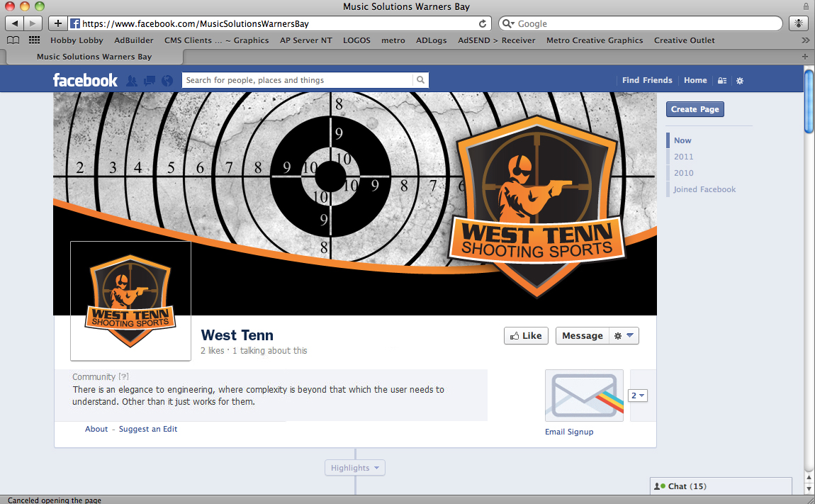This screenshot has width=815, height=504.
Task: Open AdSEND > Receiver bookmark
Action: click(x=496, y=40)
